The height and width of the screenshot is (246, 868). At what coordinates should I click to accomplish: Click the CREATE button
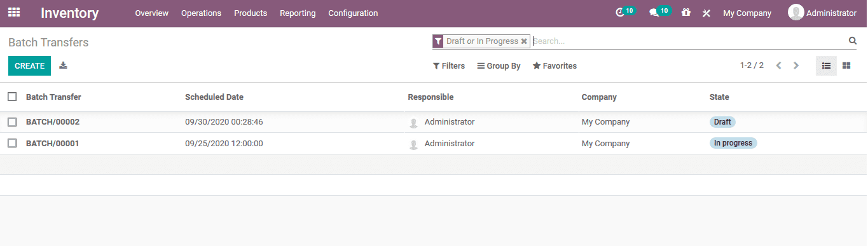pyautogui.click(x=29, y=65)
